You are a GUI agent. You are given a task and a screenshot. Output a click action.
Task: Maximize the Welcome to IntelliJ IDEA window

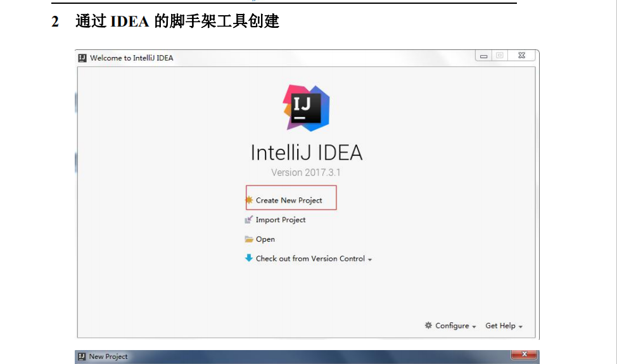coord(500,56)
